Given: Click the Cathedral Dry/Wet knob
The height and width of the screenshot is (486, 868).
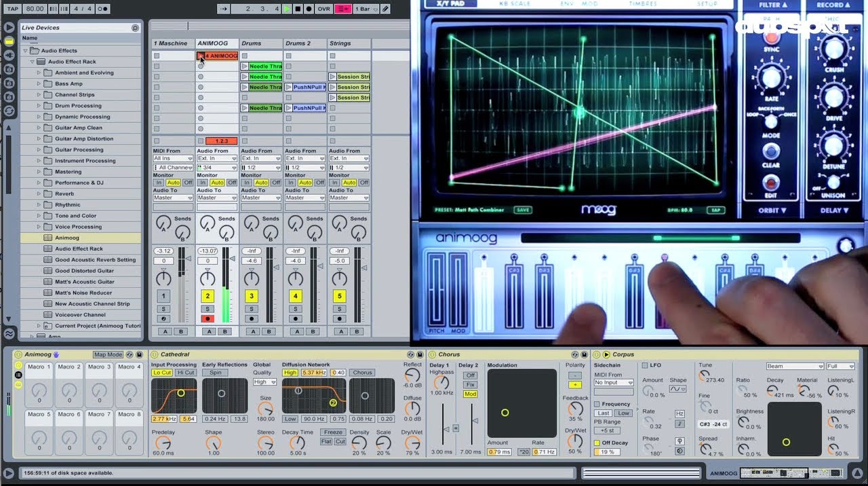Looking at the screenshot, I should pyautogui.click(x=412, y=443).
